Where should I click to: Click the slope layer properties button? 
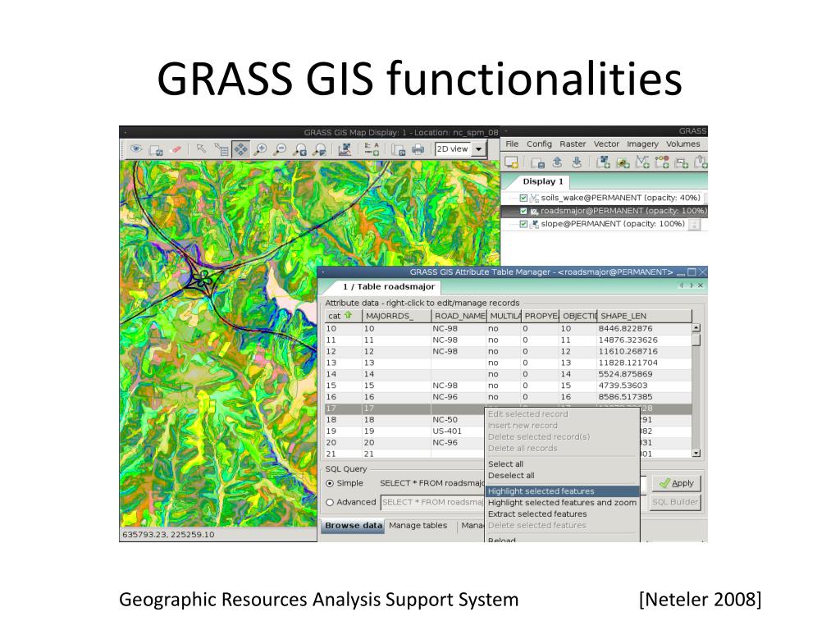tap(694, 225)
